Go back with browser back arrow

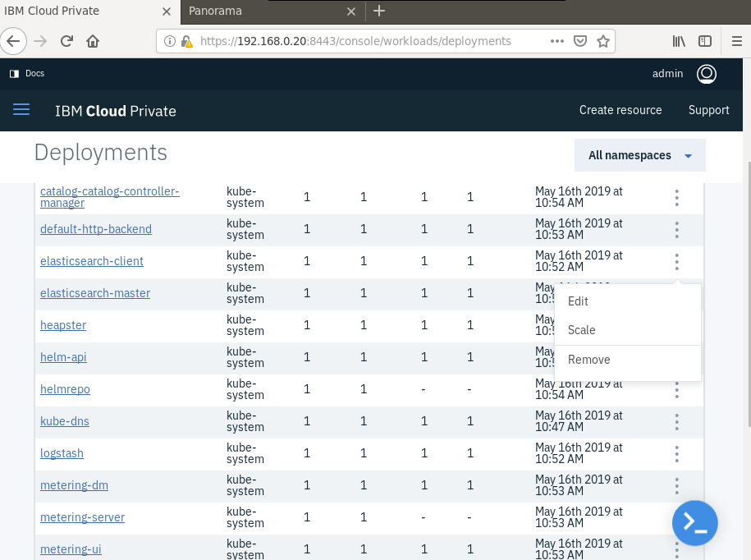coord(13,41)
